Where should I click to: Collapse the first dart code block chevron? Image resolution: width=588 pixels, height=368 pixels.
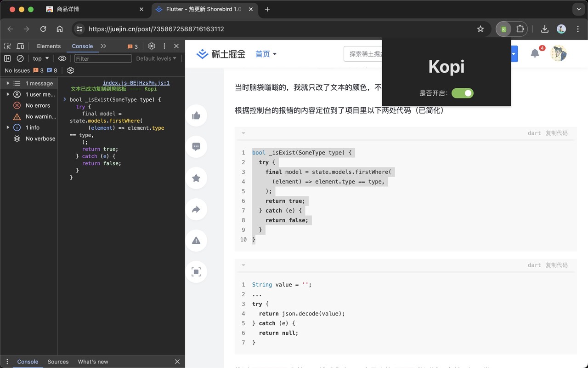pyautogui.click(x=243, y=133)
